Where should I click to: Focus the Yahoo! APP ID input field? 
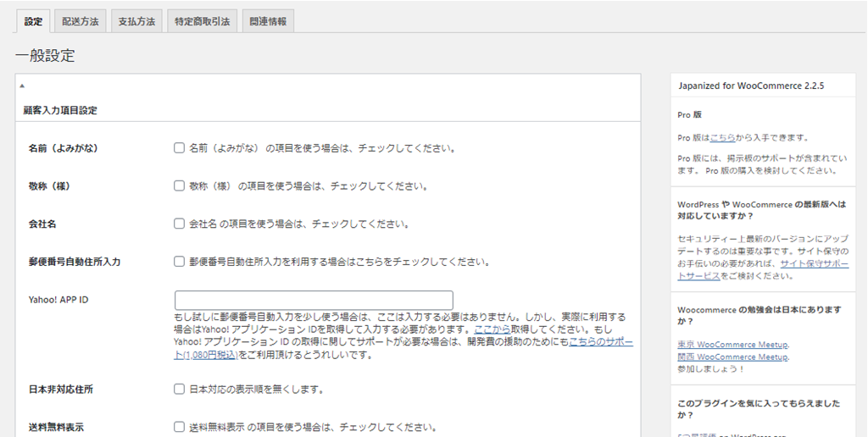314,300
